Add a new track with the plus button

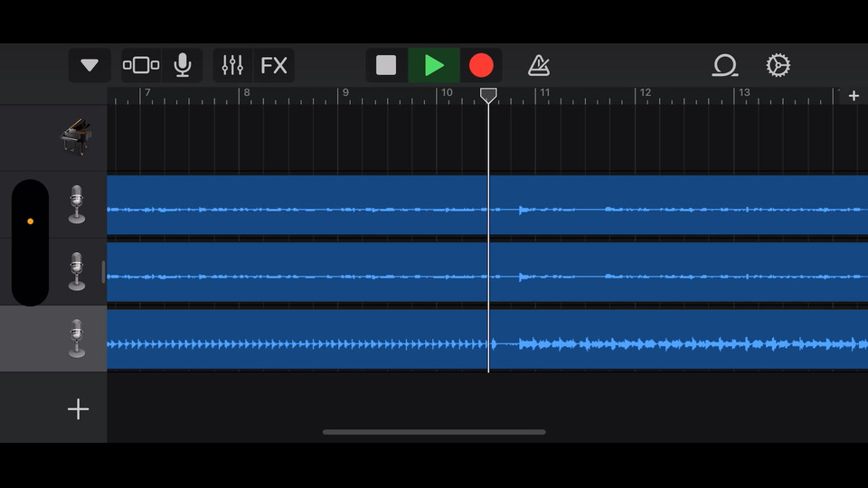79,409
